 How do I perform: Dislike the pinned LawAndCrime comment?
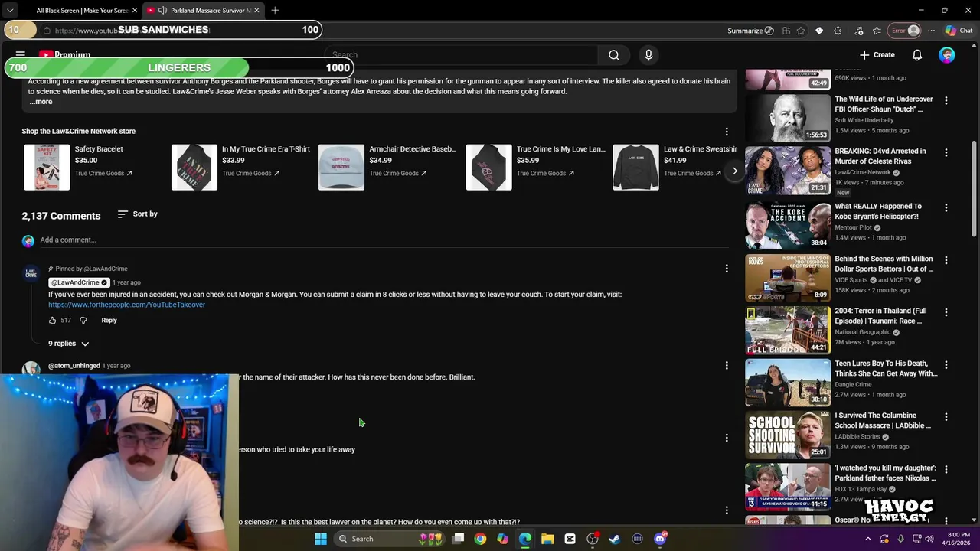(83, 321)
